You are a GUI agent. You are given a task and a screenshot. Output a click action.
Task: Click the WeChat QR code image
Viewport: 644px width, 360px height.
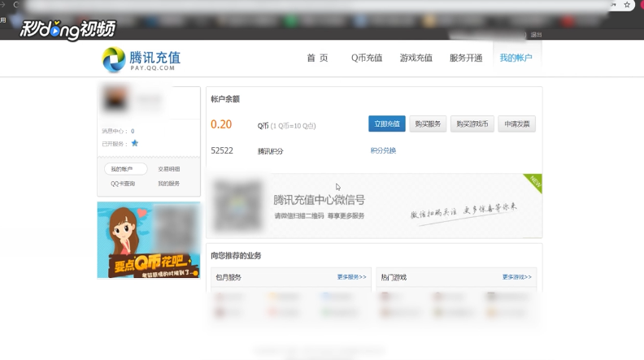pos(237,205)
